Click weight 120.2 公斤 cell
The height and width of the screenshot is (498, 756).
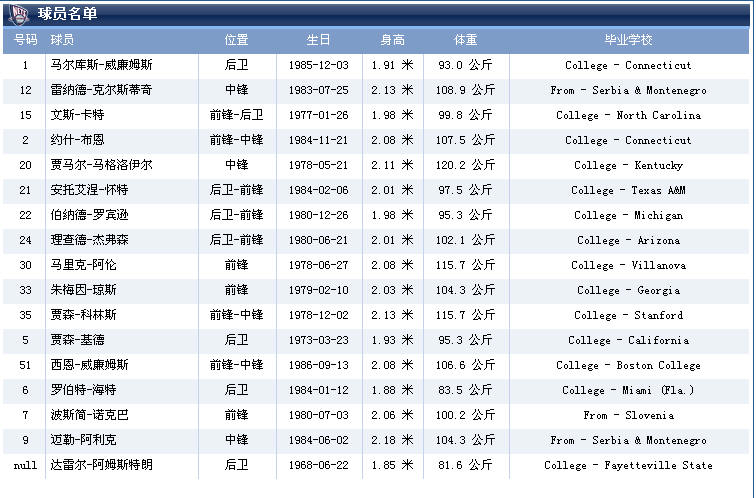point(466,165)
